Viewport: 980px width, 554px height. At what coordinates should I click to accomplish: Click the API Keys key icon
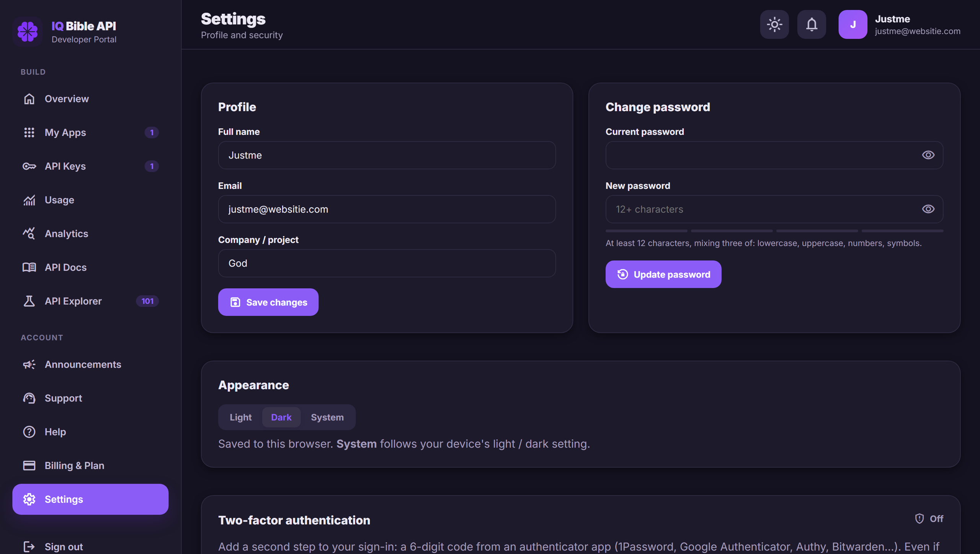pos(29,166)
